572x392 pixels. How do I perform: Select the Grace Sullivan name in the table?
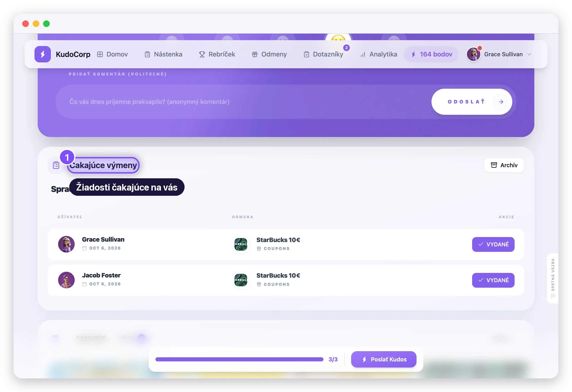pos(103,240)
